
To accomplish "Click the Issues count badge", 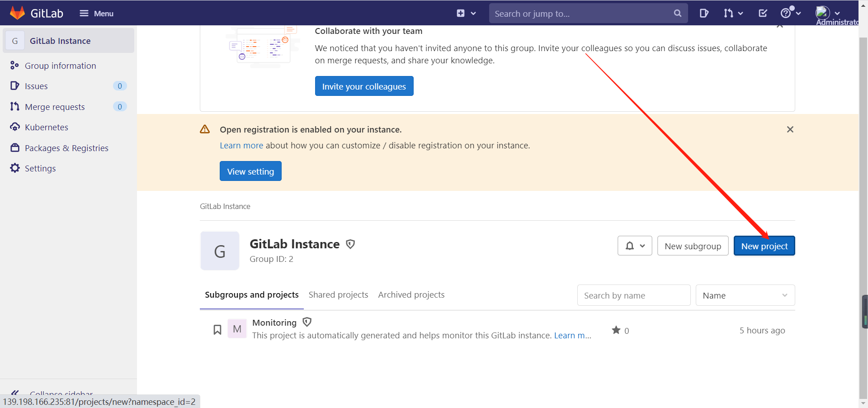I will click(120, 86).
